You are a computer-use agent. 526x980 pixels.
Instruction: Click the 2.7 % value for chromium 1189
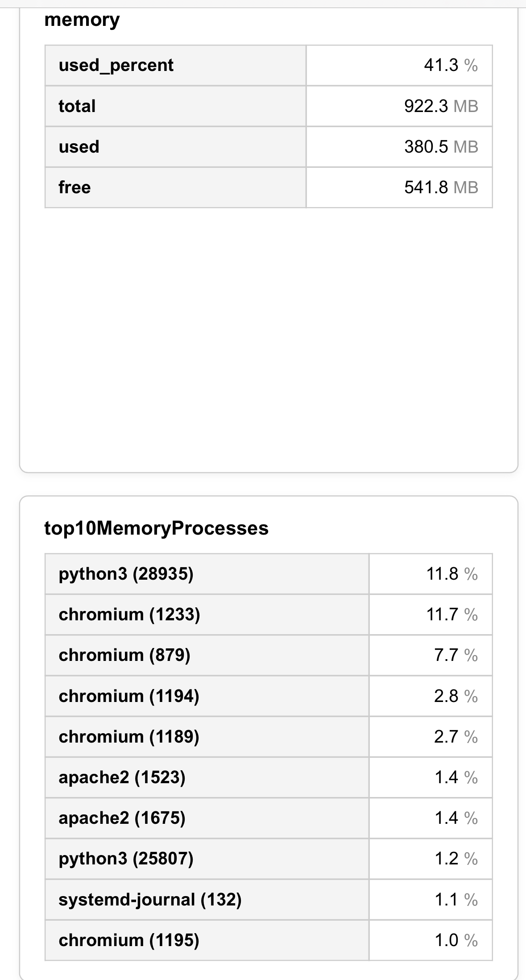pos(456,737)
